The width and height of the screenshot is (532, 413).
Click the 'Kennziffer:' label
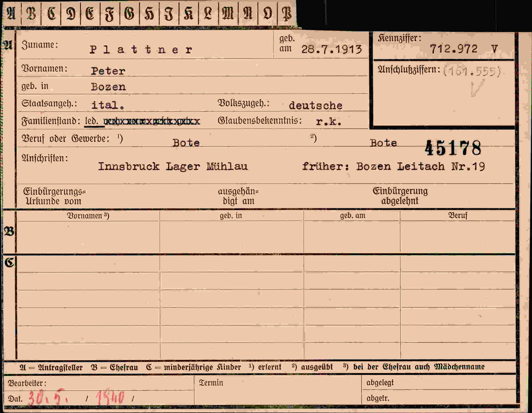(400, 38)
